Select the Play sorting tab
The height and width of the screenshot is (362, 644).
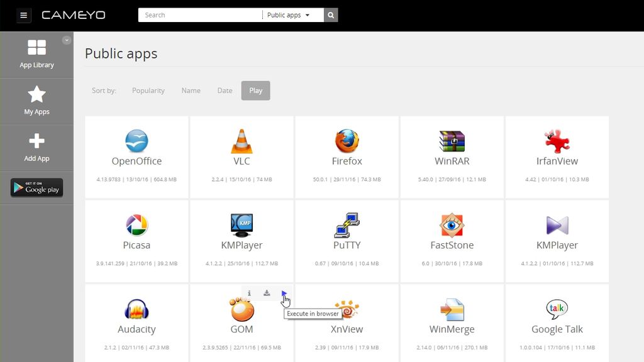click(255, 90)
